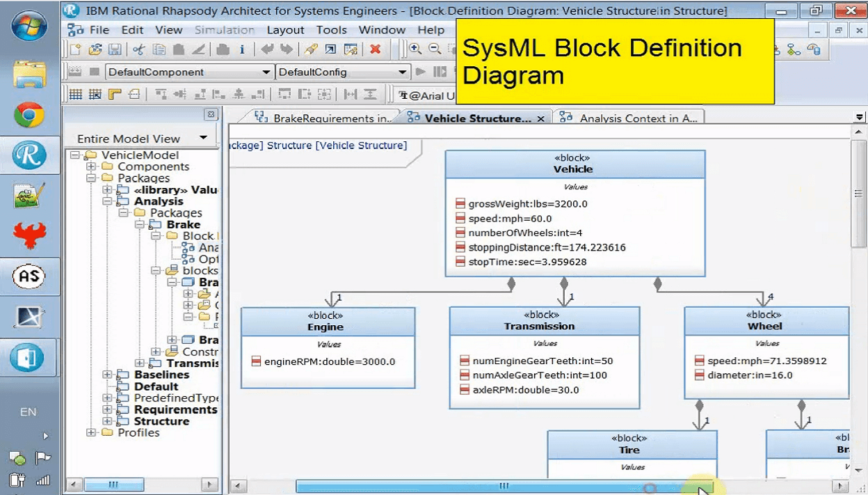Toggle the snap to grid icon
The image size is (868, 495).
pyautogui.click(x=95, y=94)
